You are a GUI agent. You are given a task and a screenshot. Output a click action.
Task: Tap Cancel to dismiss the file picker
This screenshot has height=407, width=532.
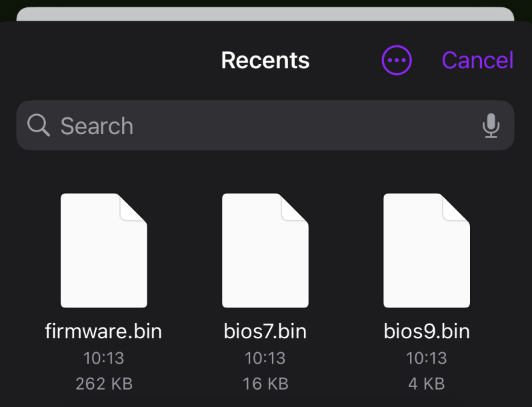pos(477,61)
